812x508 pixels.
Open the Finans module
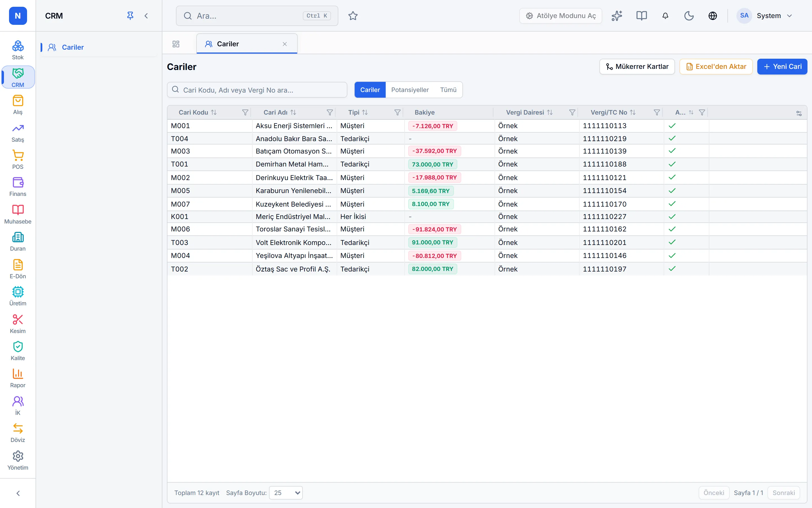point(18,187)
